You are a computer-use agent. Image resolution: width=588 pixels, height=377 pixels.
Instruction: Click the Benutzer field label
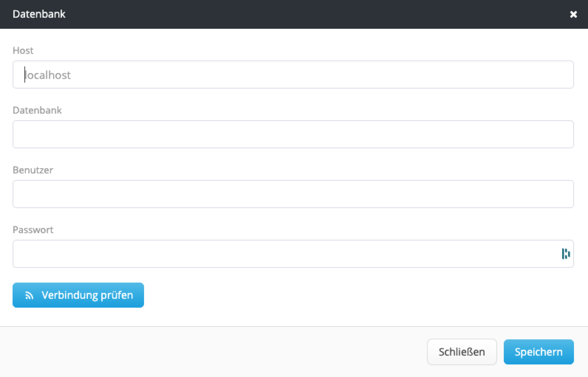(33, 170)
